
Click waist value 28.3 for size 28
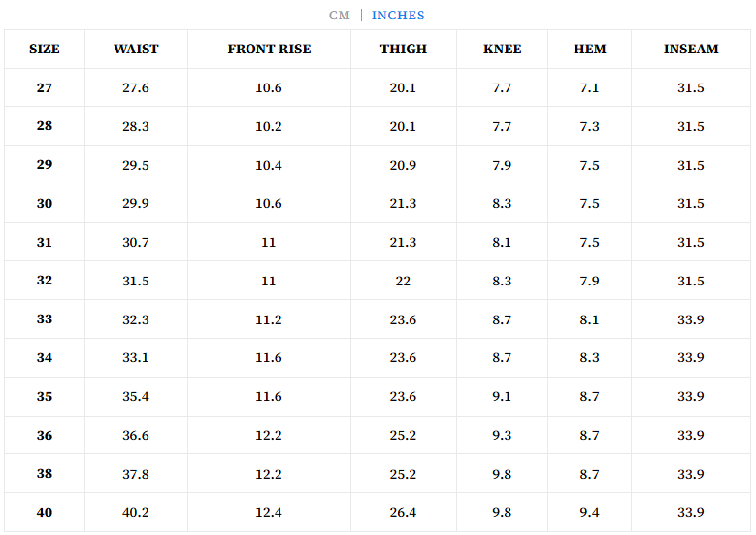pyautogui.click(x=136, y=127)
